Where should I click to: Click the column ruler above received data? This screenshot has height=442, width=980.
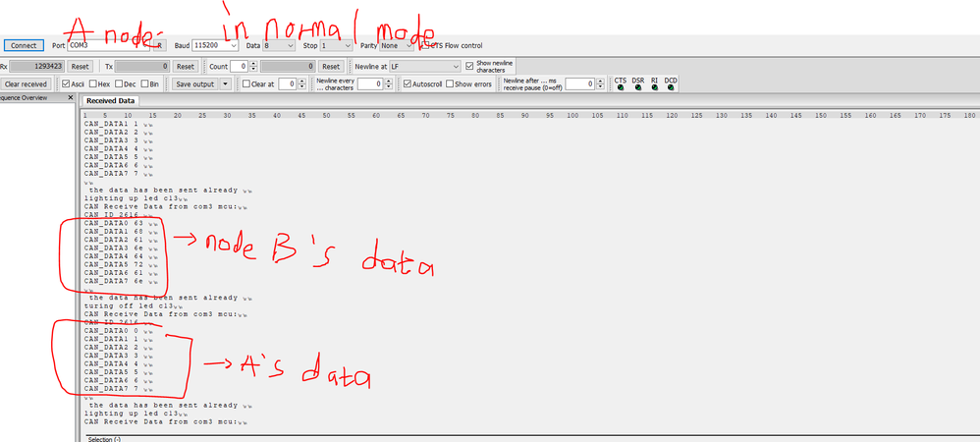click(x=530, y=116)
